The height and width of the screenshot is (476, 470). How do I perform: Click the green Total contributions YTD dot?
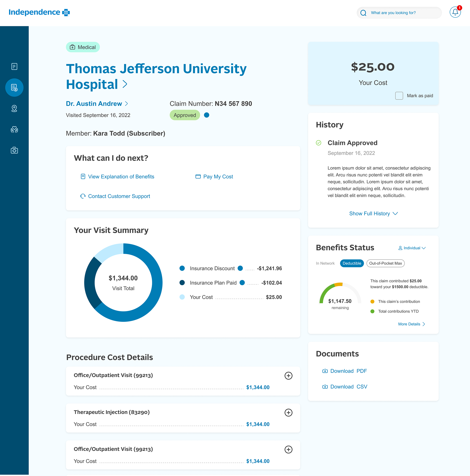pos(372,311)
